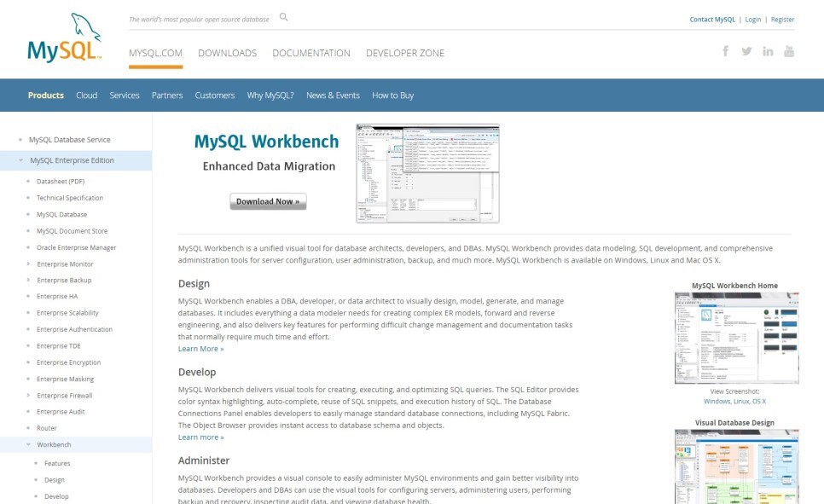The width and height of the screenshot is (824, 504).
Task: Select the MYSQL.COM tab
Action: (155, 53)
